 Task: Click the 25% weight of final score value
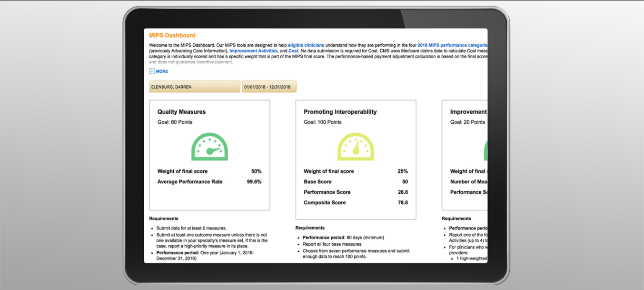[x=403, y=171]
